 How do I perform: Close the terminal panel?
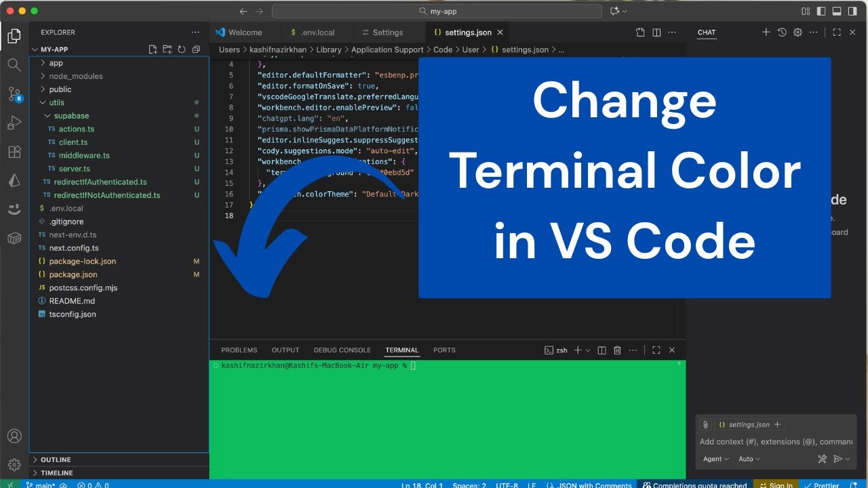coord(672,350)
